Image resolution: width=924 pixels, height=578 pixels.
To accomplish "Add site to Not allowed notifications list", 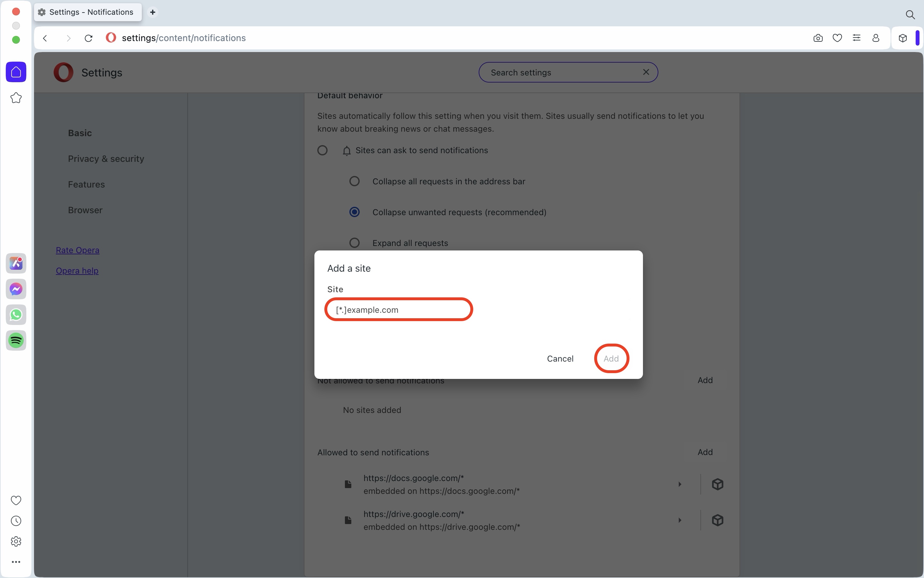I will (705, 381).
